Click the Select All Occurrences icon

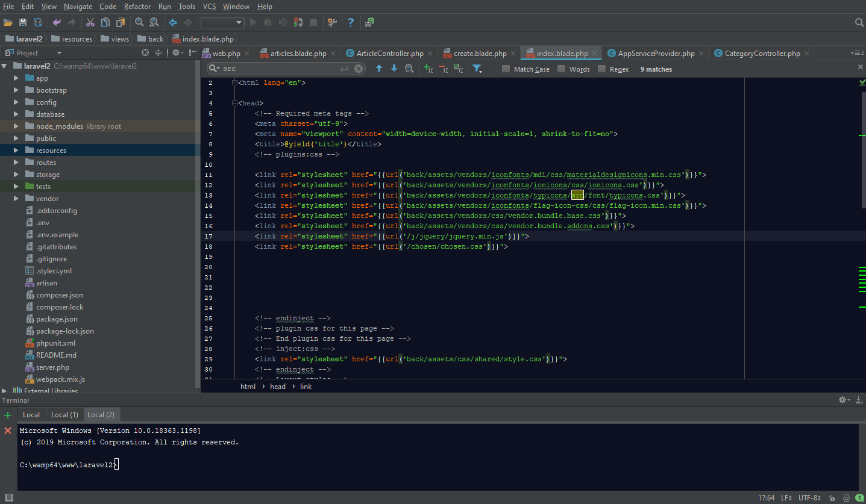coord(458,69)
